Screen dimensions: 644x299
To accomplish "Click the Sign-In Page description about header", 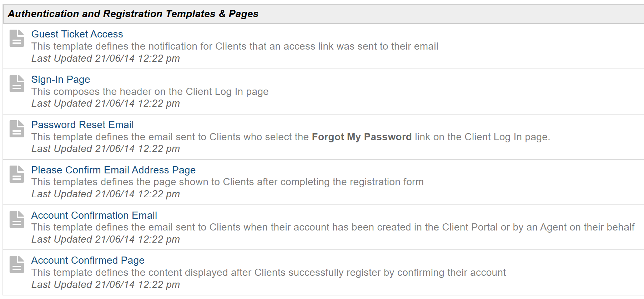I will [150, 92].
